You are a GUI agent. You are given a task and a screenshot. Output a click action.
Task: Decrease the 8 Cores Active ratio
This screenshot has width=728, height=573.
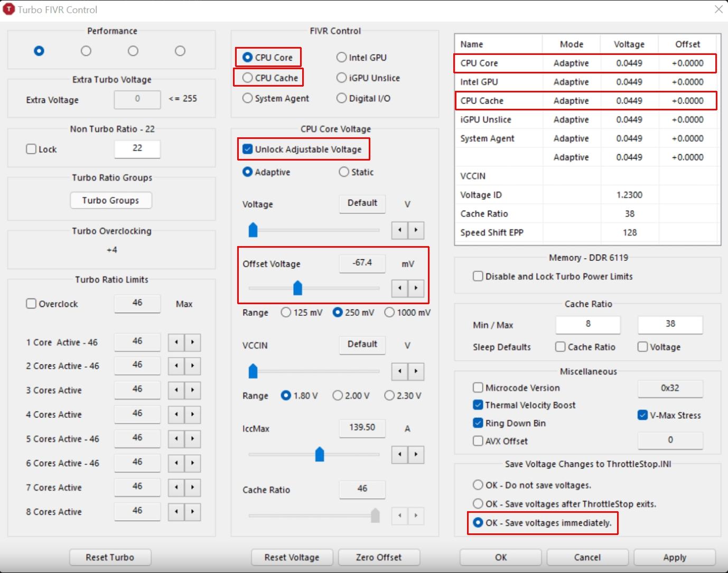(176, 512)
